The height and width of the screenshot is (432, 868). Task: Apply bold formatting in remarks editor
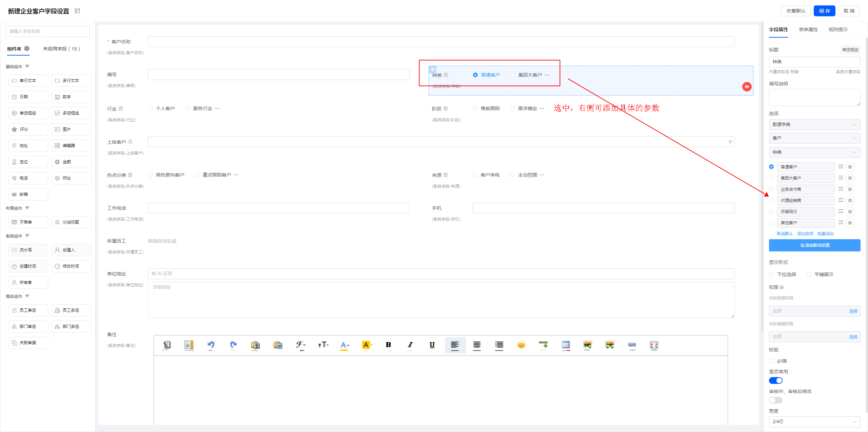pyautogui.click(x=389, y=345)
